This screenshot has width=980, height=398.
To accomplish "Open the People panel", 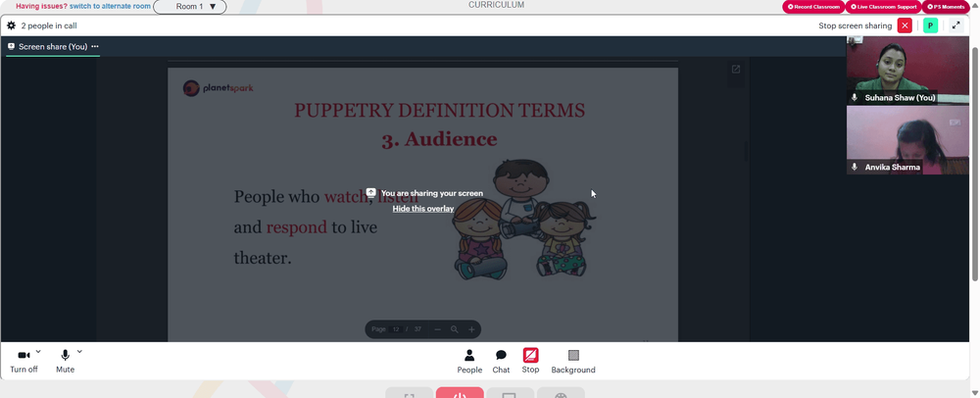I will click(x=469, y=361).
